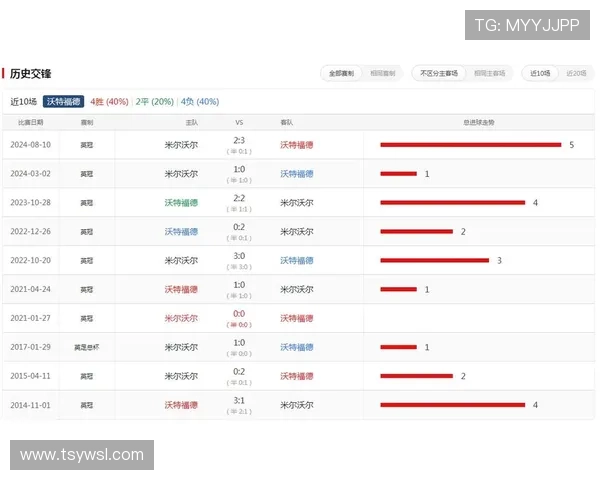Enable the 相同主客场 filter
This screenshot has width=600, height=480.
pyautogui.click(x=489, y=74)
